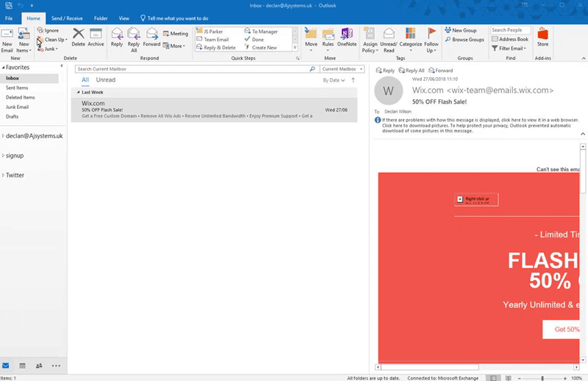Open the Current Mailbox search scope dropdown
588x381 pixels.
340,69
